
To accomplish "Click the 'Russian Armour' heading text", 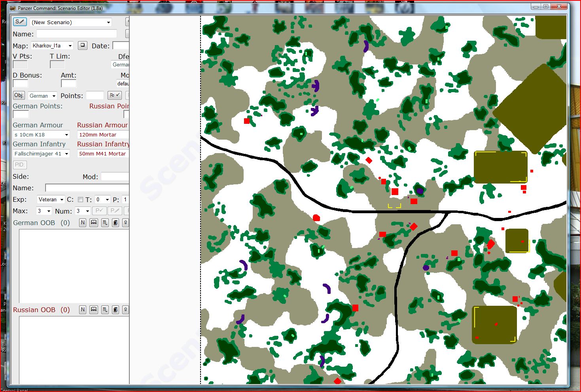I will point(102,125).
